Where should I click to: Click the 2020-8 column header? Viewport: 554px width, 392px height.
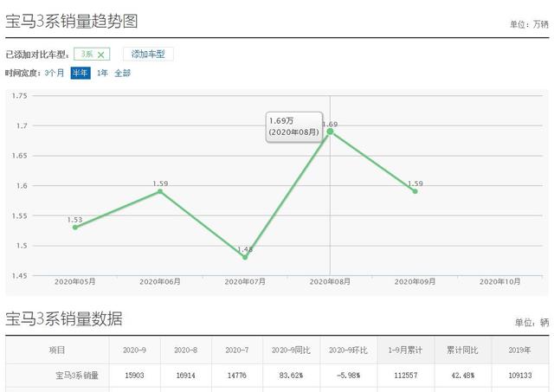coord(185,350)
